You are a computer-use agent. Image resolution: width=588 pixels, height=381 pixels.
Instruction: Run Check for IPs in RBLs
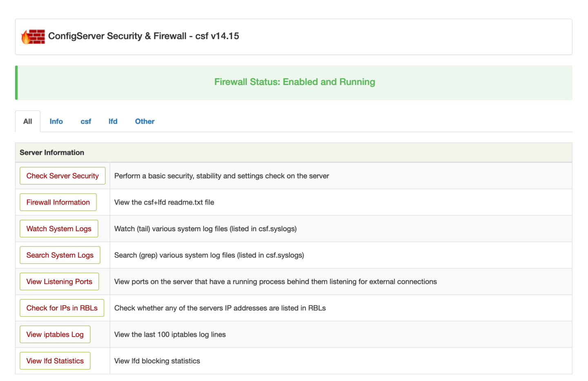pos(62,308)
